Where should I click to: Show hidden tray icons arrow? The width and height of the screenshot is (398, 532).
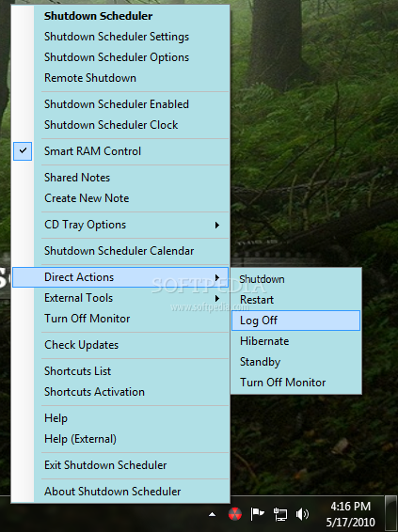[213, 514]
